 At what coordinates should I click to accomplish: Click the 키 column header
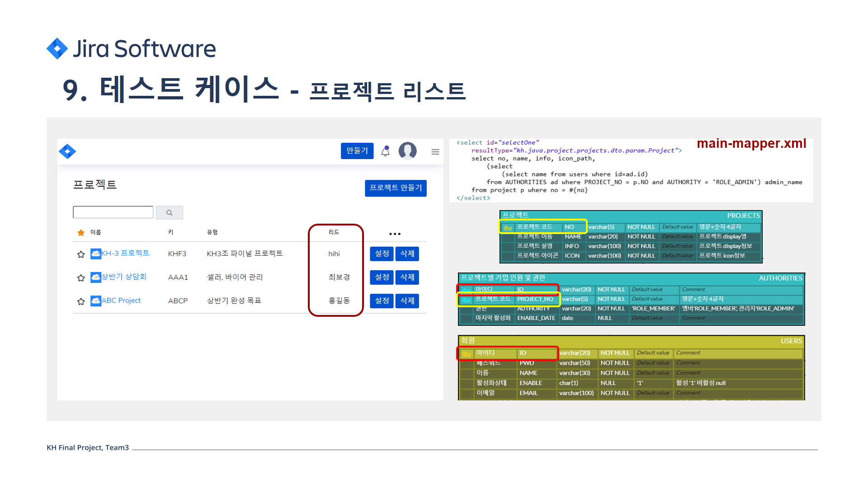click(171, 232)
